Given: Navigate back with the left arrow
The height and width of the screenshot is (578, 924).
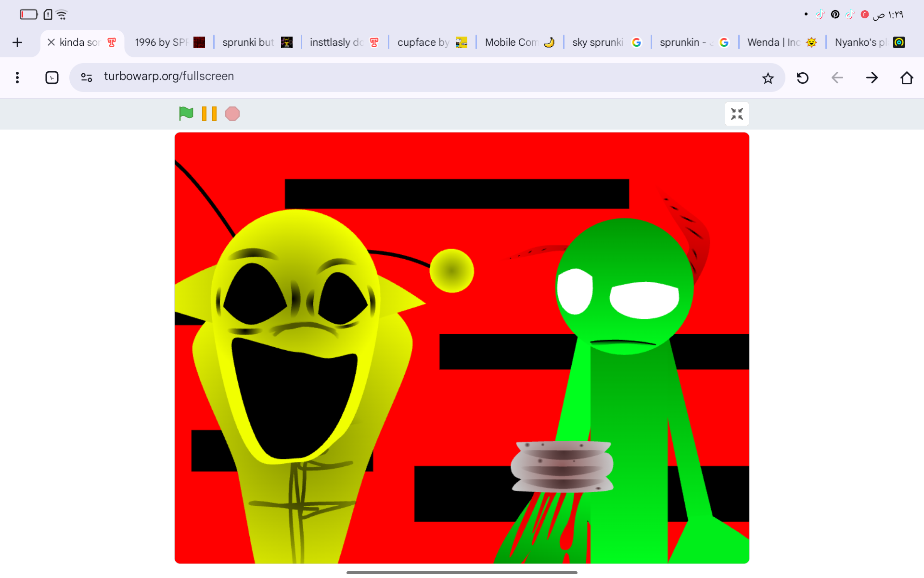Looking at the screenshot, I should [x=837, y=78].
